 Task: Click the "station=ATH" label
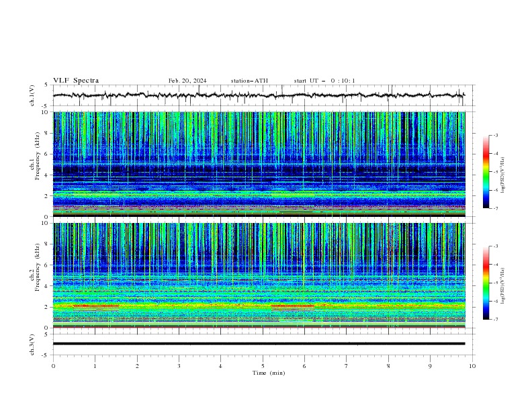coord(249,81)
